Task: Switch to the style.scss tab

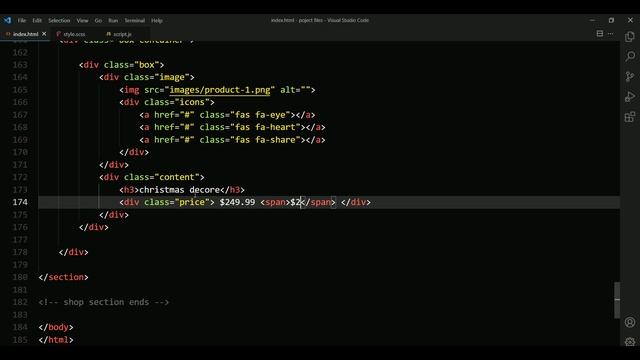Action: [x=74, y=34]
